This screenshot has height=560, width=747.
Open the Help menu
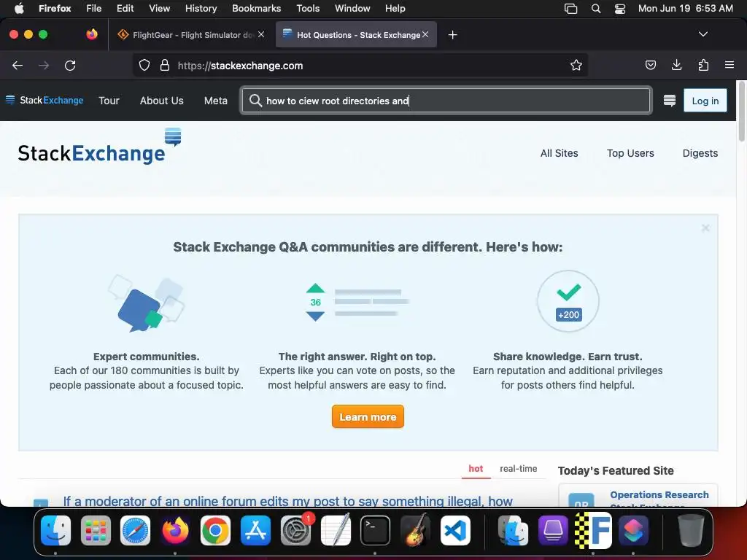[x=395, y=8]
